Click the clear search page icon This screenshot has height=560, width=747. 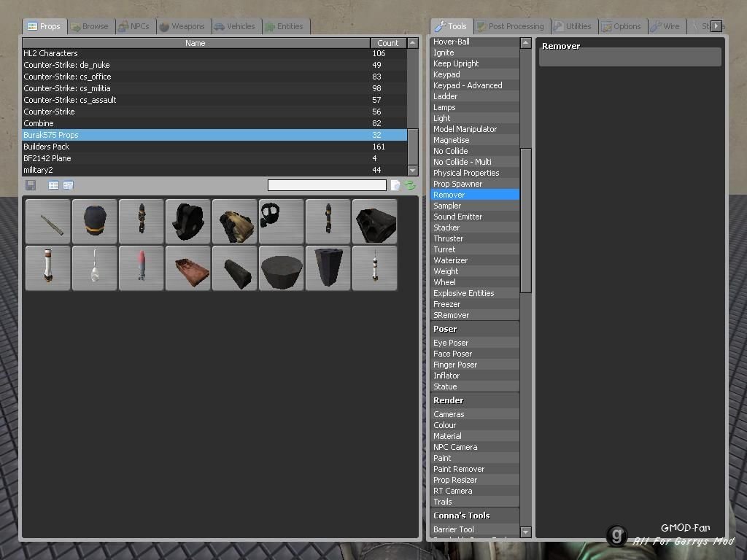pyautogui.click(x=395, y=184)
